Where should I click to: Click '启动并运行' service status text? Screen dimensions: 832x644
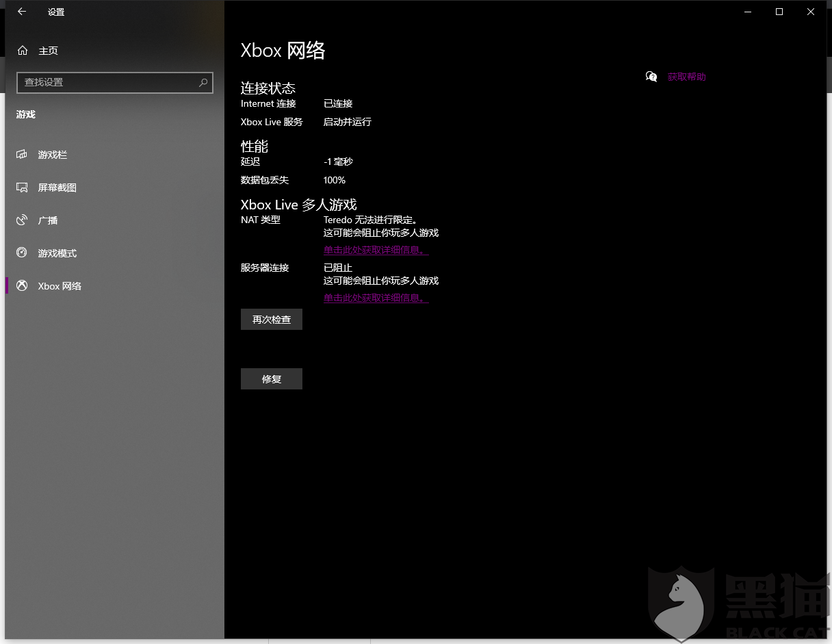tap(348, 122)
